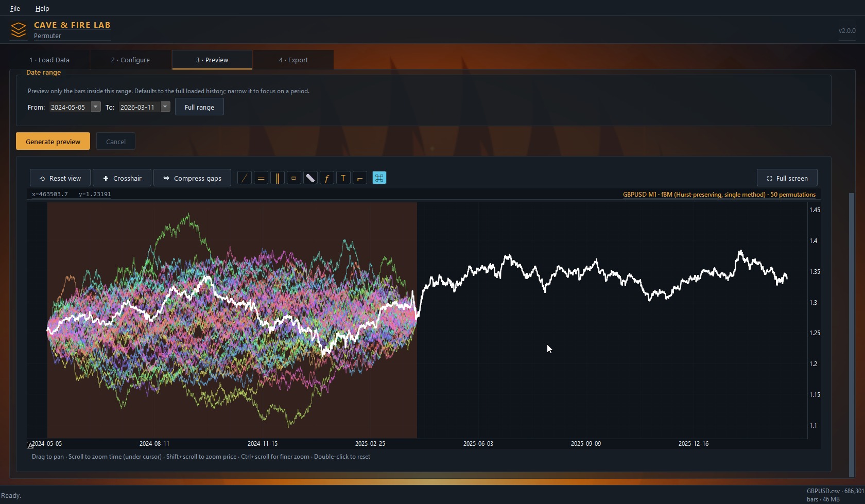The height and width of the screenshot is (504, 865).
Task: Click the Cancel button
Action: (116, 142)
